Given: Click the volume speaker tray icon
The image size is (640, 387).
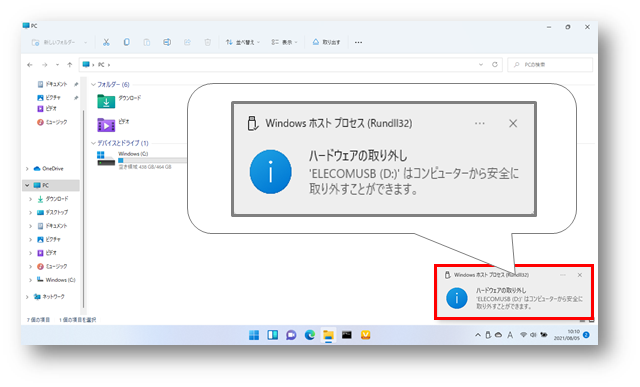Looking at the screenshot, I should tap(533, 335).
